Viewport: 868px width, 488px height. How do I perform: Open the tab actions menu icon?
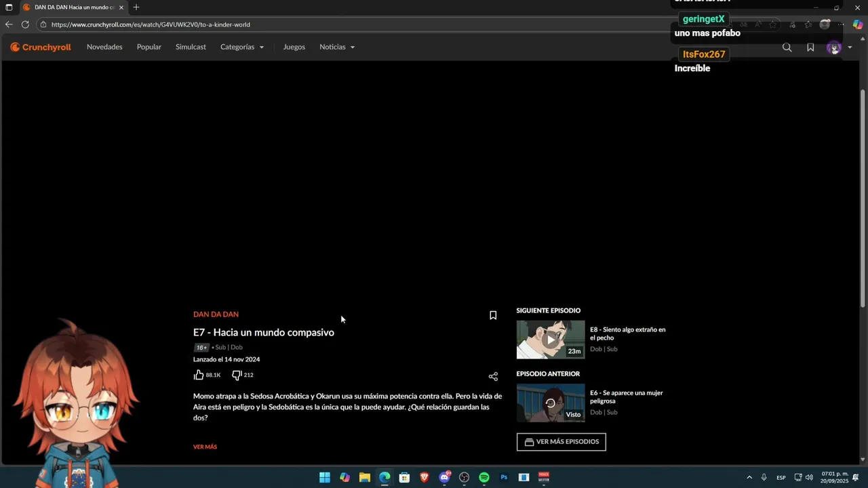[x=9, y=7]
